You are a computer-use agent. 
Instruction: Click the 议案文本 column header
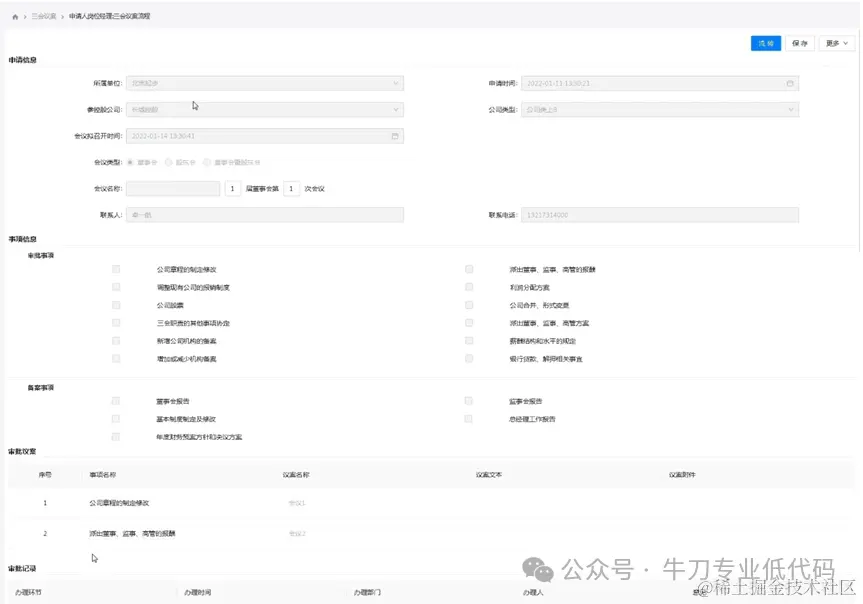click(x=489, y=475)
